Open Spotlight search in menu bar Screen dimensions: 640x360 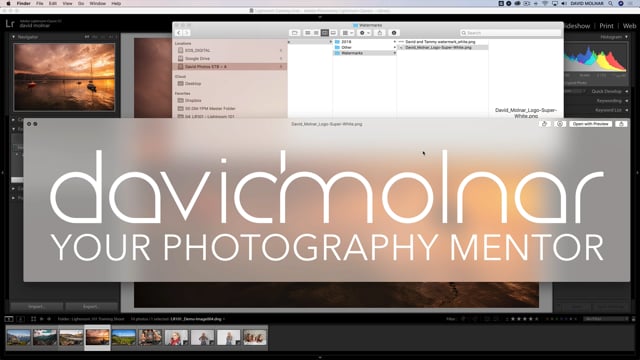pyautogui.click(x=611, y=3)
